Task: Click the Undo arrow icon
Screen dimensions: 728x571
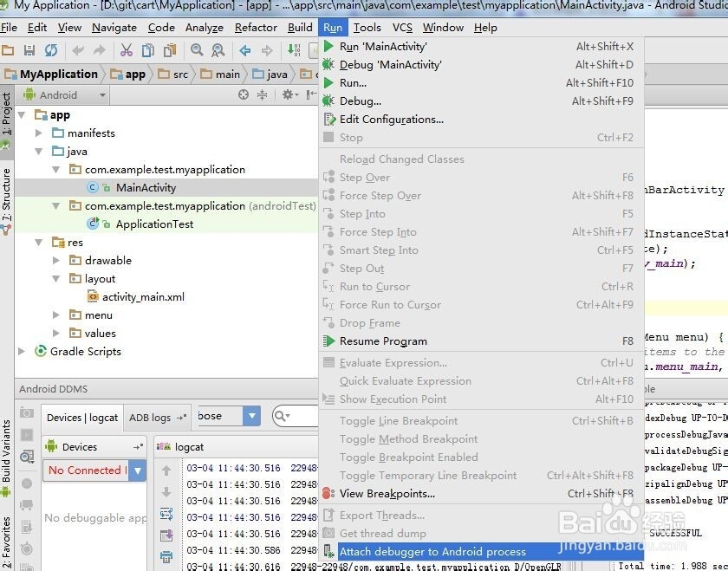Action: [x=78, y=50]
